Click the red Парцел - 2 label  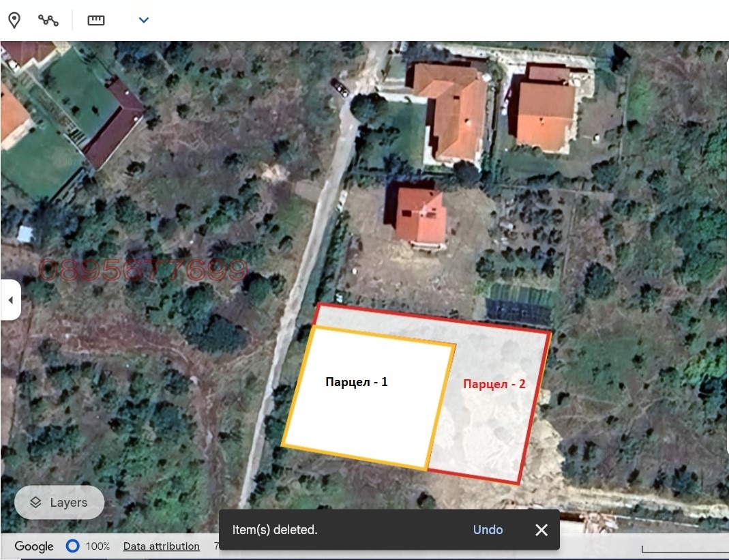[x=494, y=384]
